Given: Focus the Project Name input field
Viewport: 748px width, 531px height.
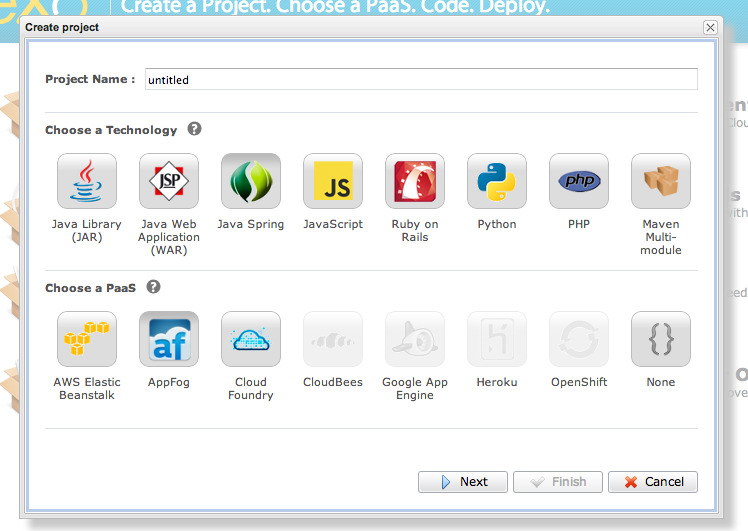Looking at the screenshot, I should point(421,79).
